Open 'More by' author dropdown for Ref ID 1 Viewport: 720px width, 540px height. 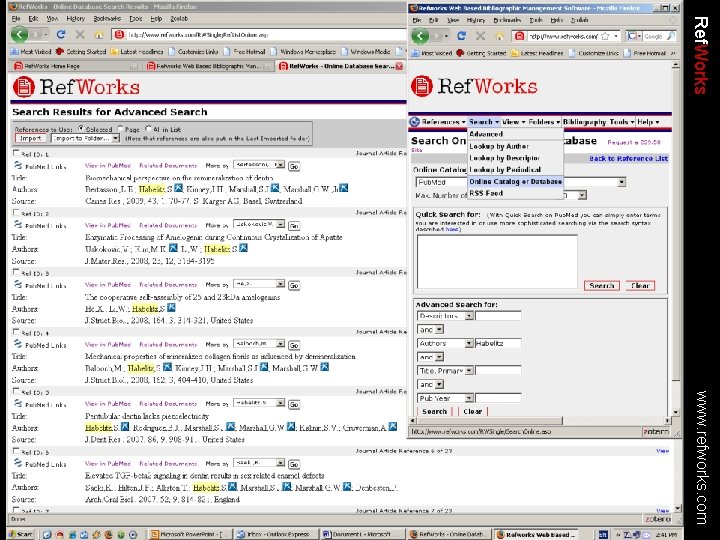coord(259,164)
